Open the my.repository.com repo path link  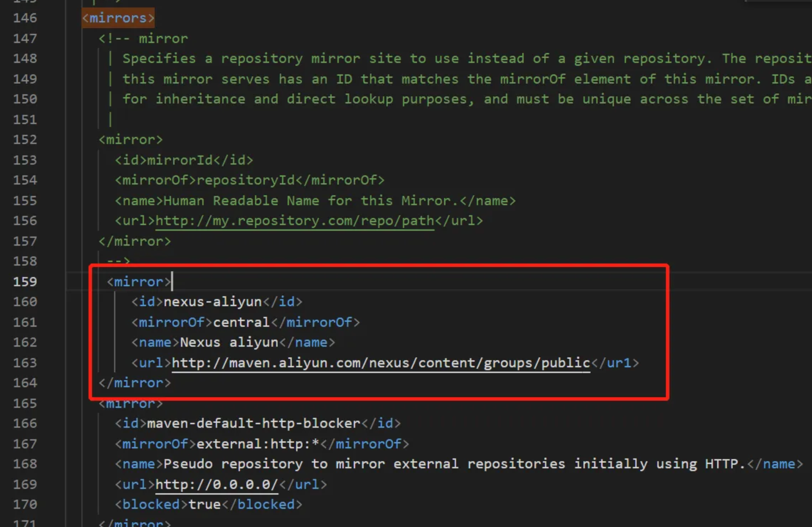point(294,221)
